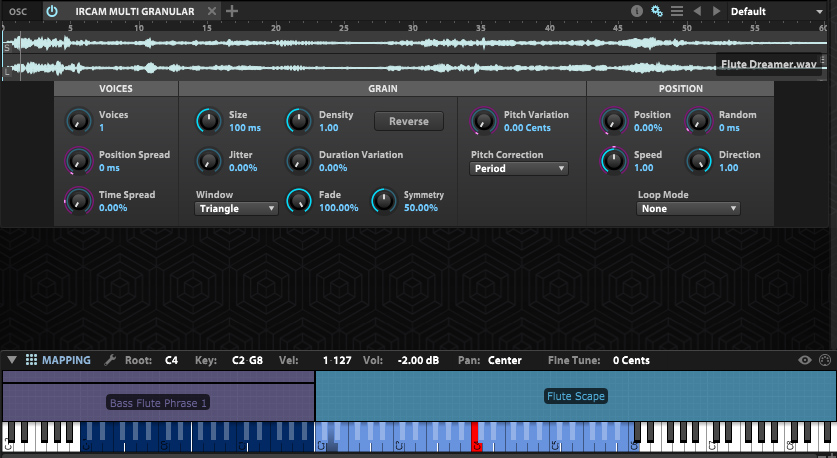Screen dimensions: 837x458
Task: Click the Key range C2-G8 value
Action: [247, 360]
